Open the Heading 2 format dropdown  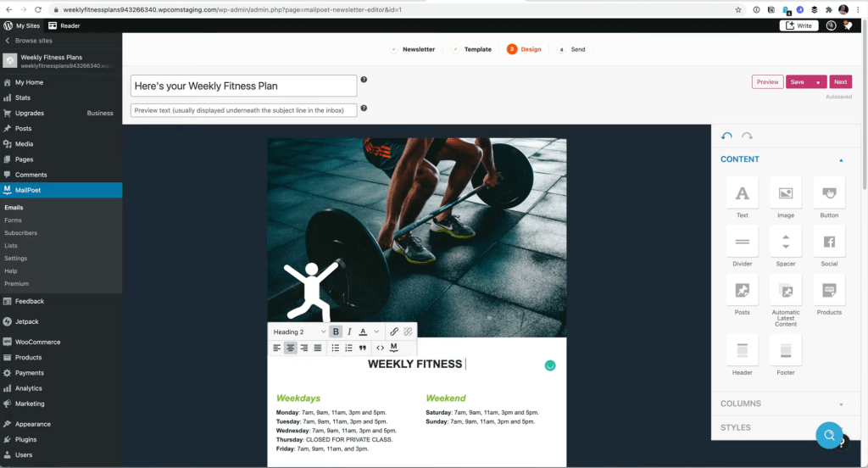coord(299,331)
